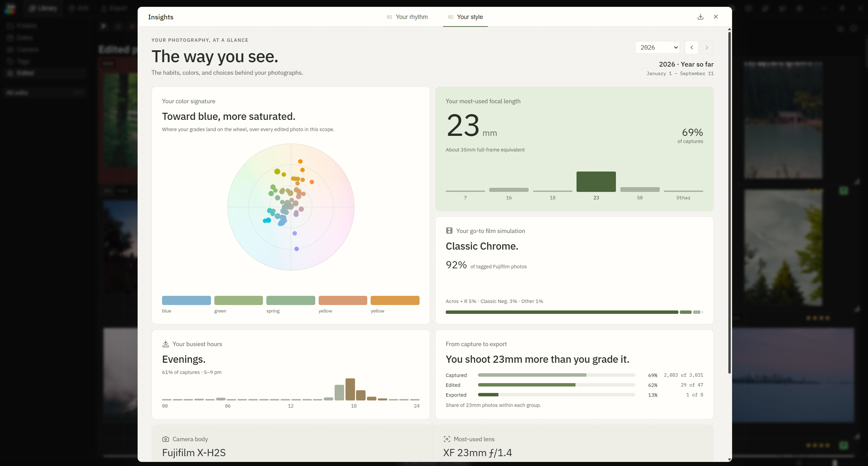Click the Captured progress bar
The width and height of the screenshot is (868, 466).
[x=556, y=375]
